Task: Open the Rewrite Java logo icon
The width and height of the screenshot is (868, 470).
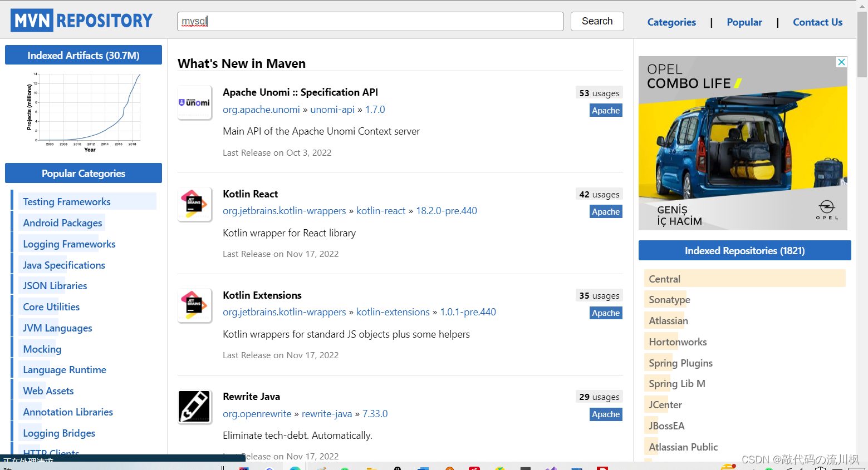Action: [x=194, y=407]
